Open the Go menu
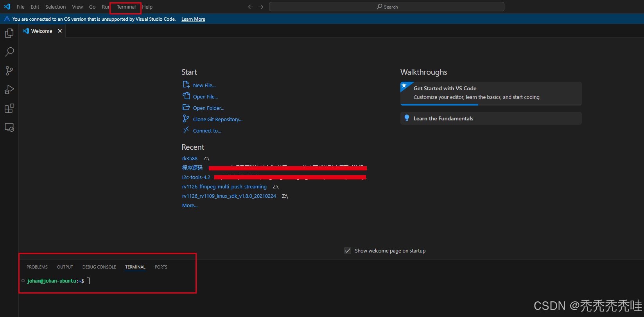Image resolution: width=644 pixels, height=317 pixels. 92,7
